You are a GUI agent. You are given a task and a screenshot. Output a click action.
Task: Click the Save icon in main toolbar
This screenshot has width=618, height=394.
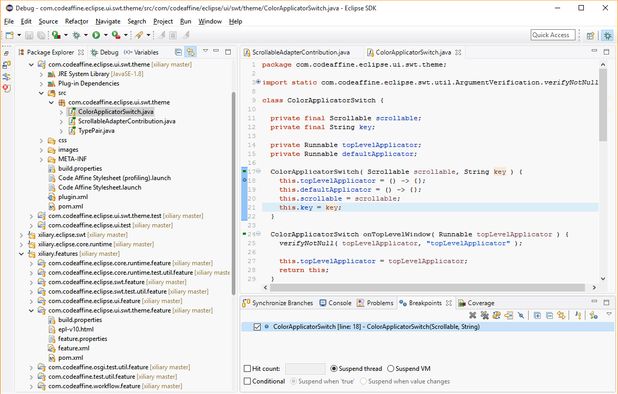[x=29, y=35]
